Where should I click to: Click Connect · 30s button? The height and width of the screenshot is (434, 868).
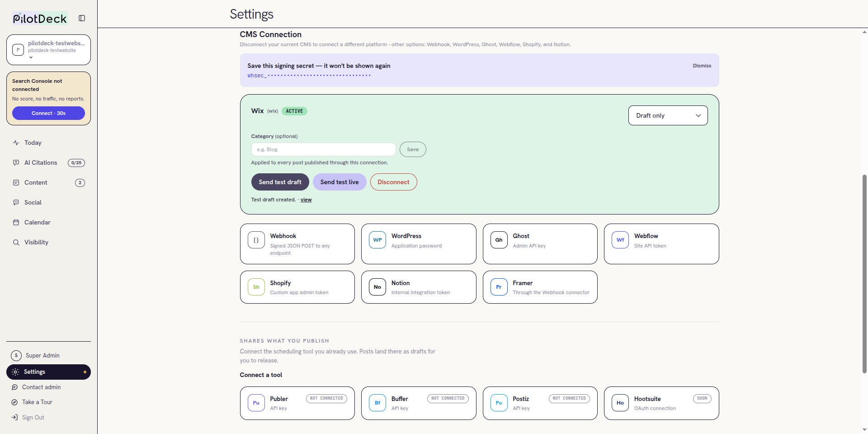pyautogui.click(x=48, y=113)
